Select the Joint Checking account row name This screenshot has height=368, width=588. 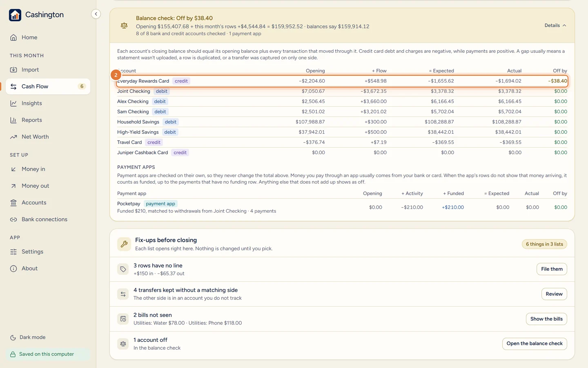[x=134, y=91]
